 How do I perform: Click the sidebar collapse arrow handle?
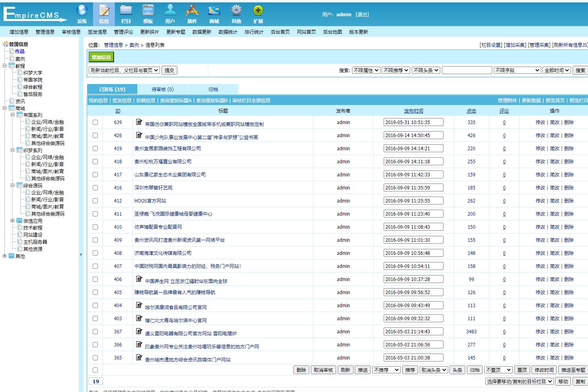click(81, 254)
